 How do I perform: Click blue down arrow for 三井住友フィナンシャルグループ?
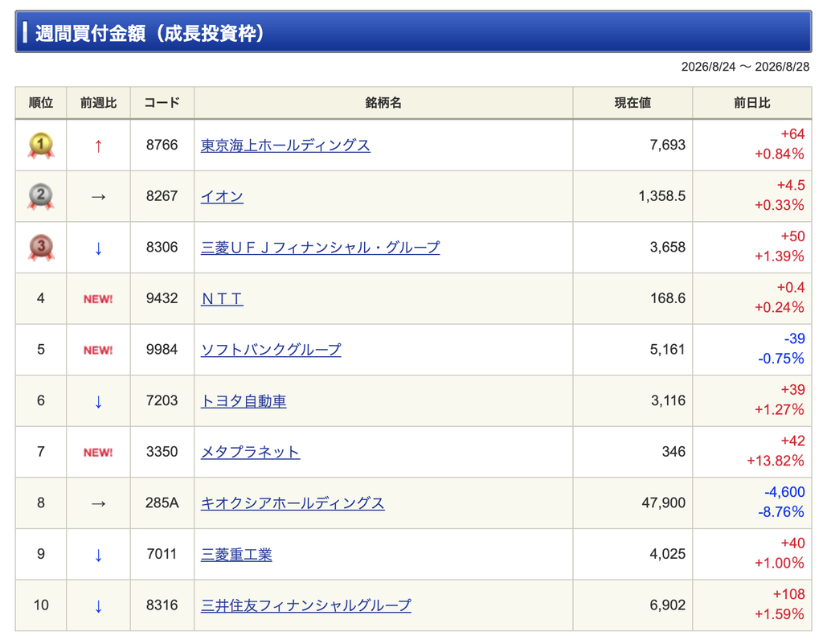point(98,606)
